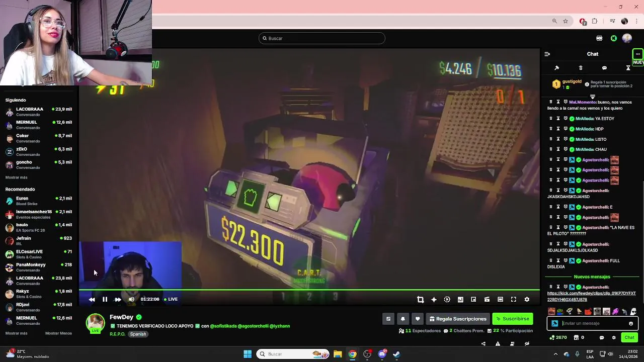The height and width of the screenshot is (362, 644).
Task: Open Discord from taskbar
Action: coord(382,354)
